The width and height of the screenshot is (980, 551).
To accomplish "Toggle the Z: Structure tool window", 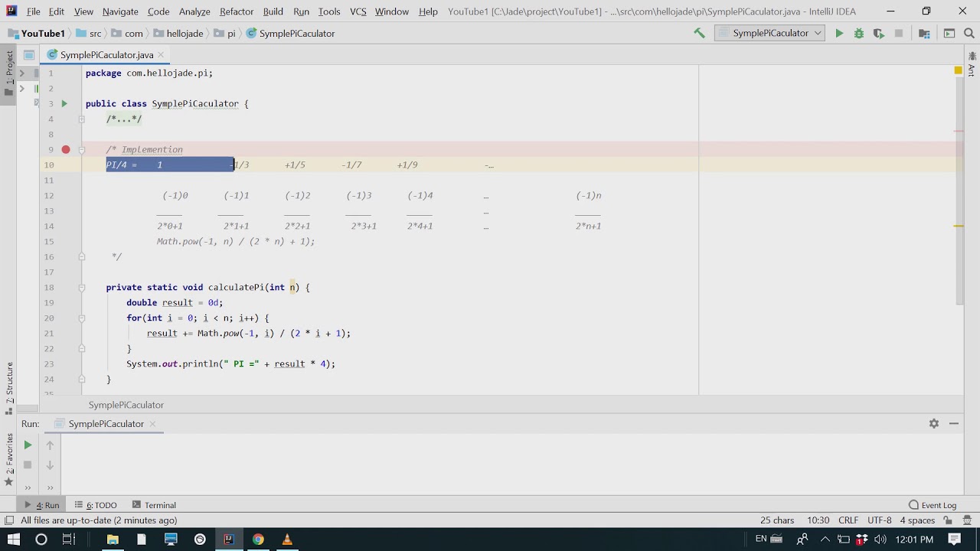I will tap(9, 387).
